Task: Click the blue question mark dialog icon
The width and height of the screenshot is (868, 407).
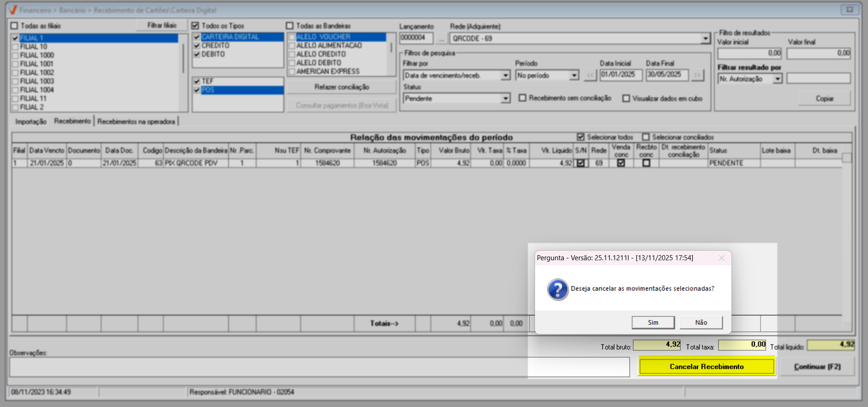Action: coord(558,290)
